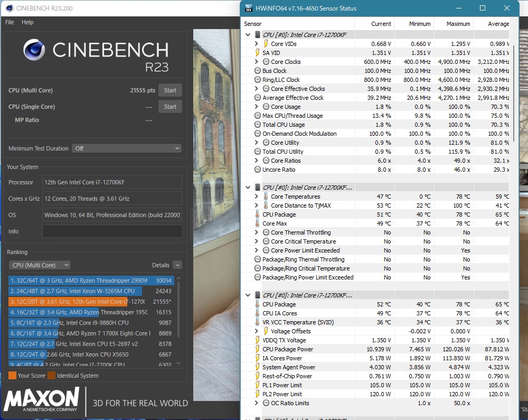The width and height of the screenshot is (528, 420).
Task: Start the CPU (Multi Core) test
Action: [x=170, y=90]
